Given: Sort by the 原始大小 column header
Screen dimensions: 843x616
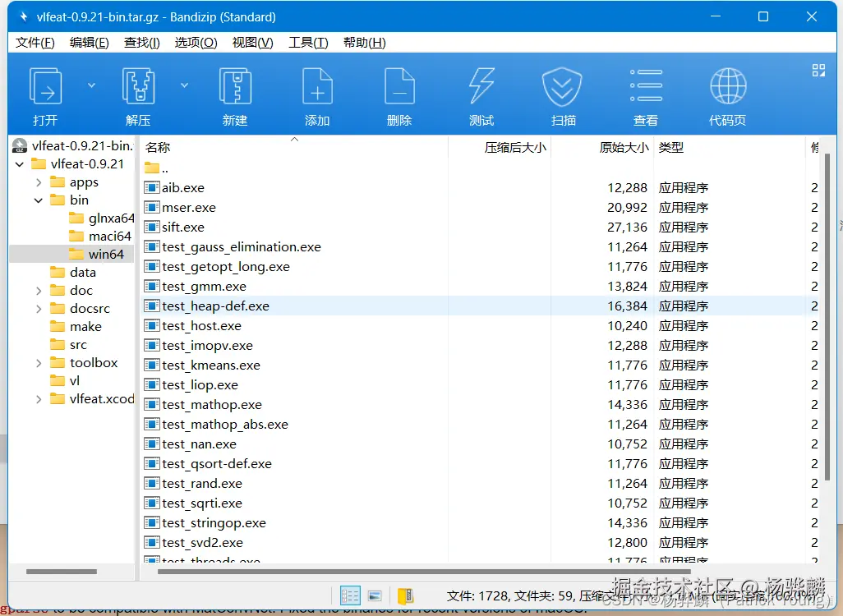Looking at the screenshot, I should coord(602,147).
